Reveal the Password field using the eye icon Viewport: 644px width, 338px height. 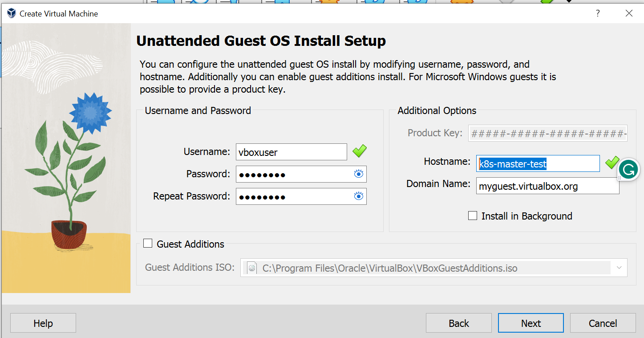pos(359,174)
